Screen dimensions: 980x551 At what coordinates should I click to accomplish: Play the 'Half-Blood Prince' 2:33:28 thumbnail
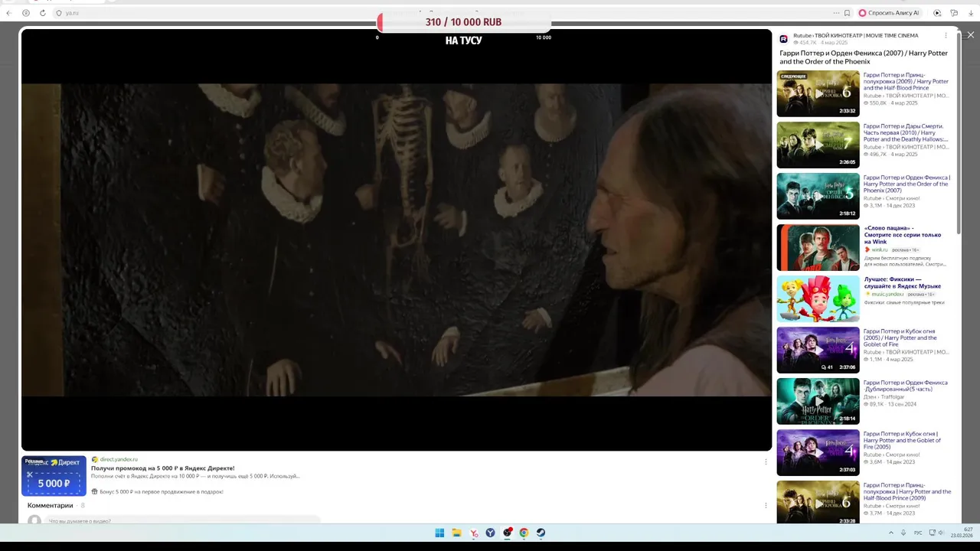tap(818, 502)
